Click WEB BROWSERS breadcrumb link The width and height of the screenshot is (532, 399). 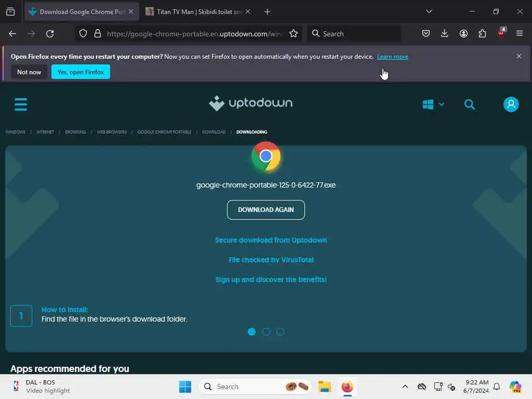112,132
